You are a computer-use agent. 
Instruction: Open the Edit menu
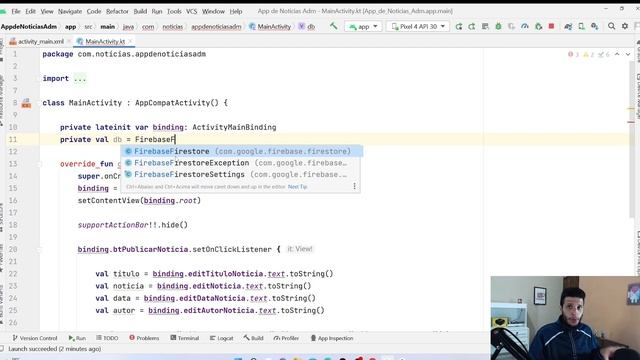click(x=31, y=11)
